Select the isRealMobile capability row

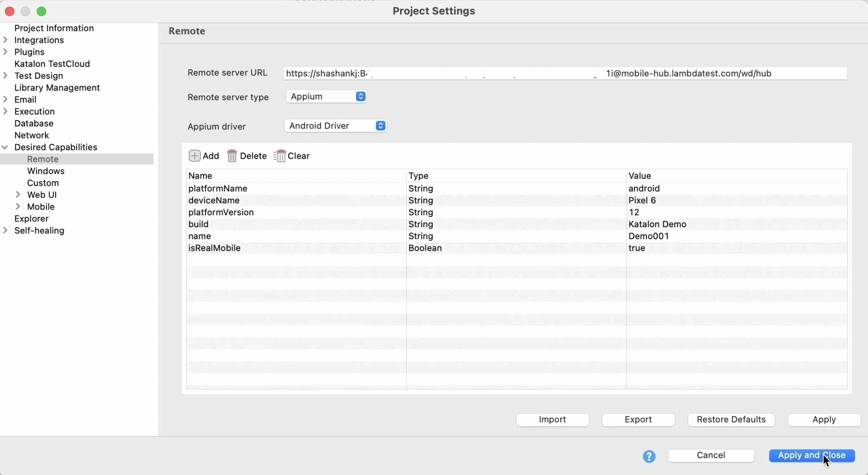215,248
